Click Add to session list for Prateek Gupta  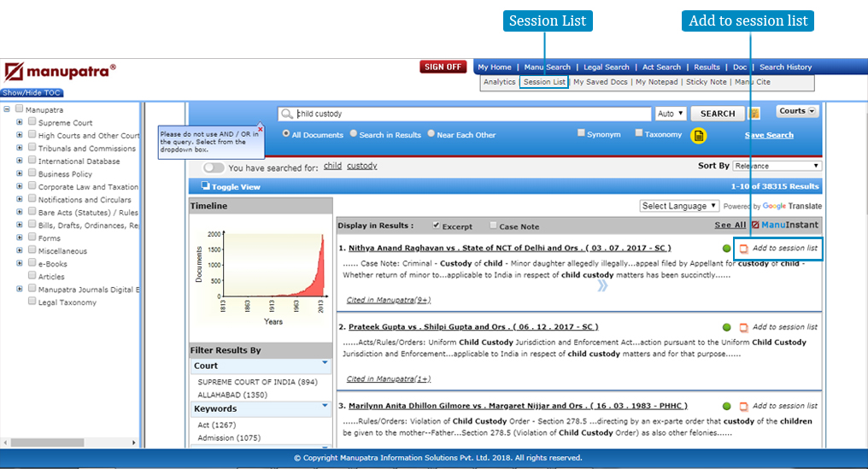[784, 326]
